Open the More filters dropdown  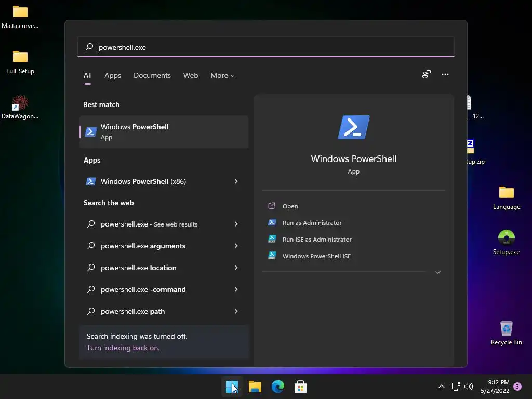tap(222, 75)
